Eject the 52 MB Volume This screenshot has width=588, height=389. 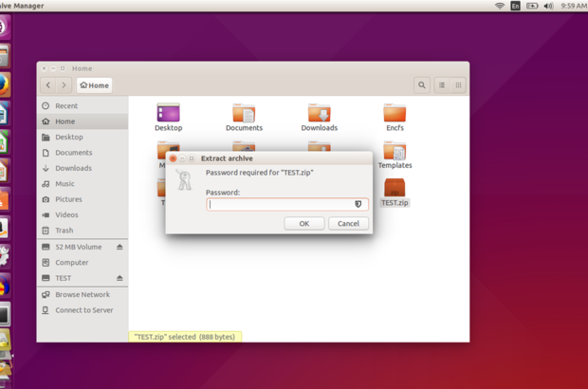click(x=119, y=247)
